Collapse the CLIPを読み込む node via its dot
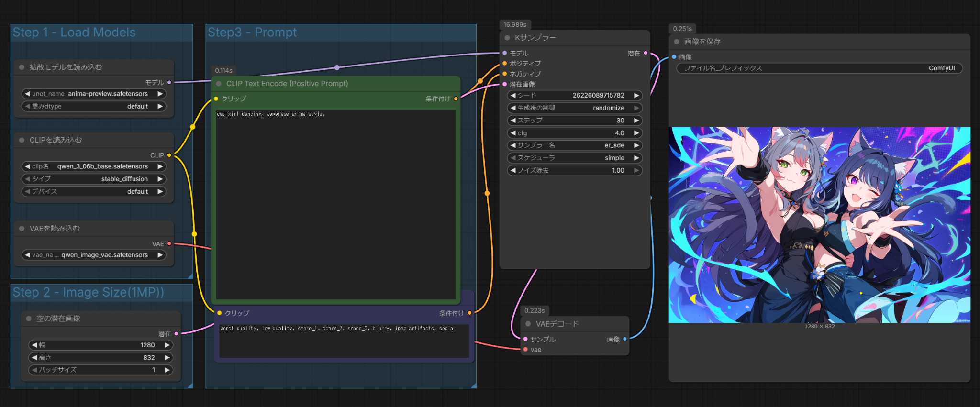Viewport: 980px width, 407px height. coord(22,140)
